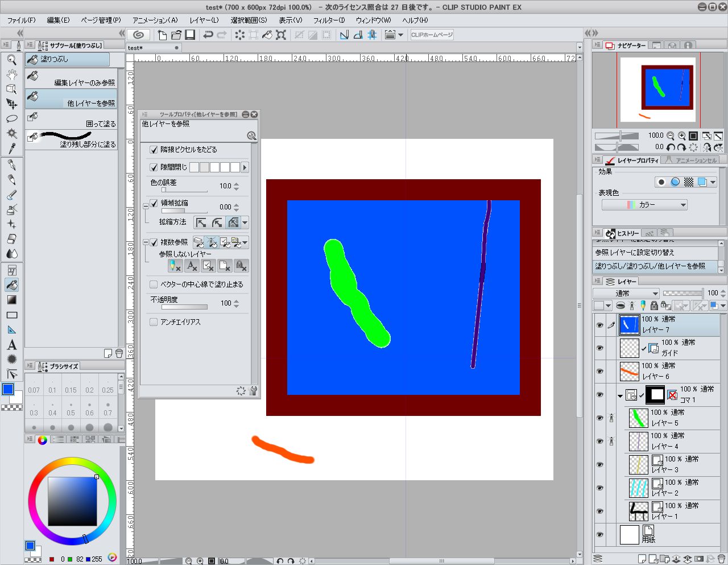Select the magnifier Zoom tool

tap(11, 59)
